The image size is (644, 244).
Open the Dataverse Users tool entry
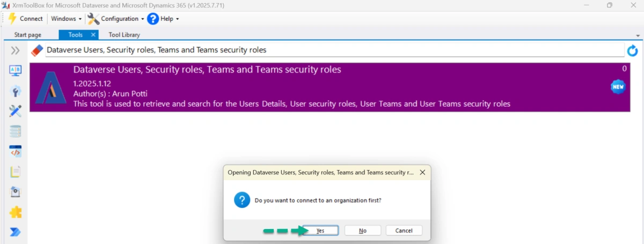click(330, 87)
